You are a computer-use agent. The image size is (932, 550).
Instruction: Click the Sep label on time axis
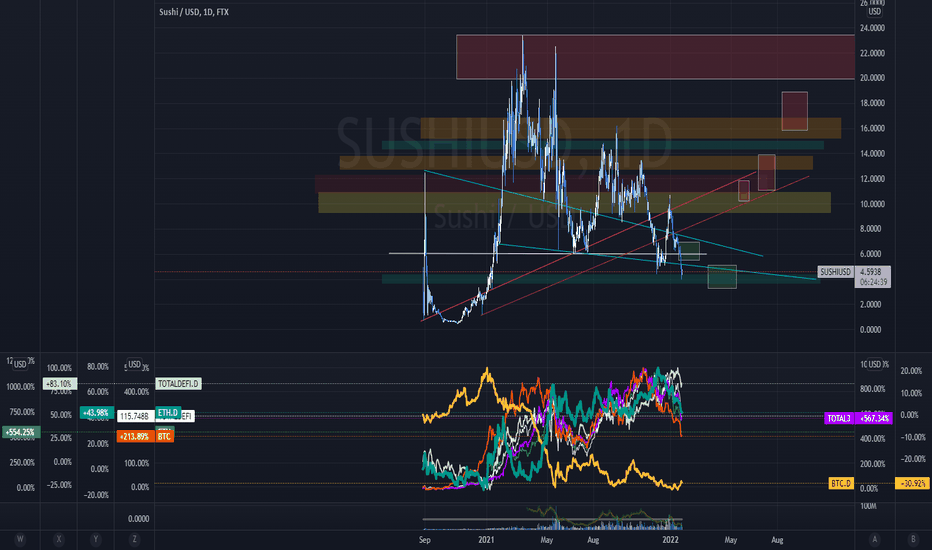click(424, 540)
